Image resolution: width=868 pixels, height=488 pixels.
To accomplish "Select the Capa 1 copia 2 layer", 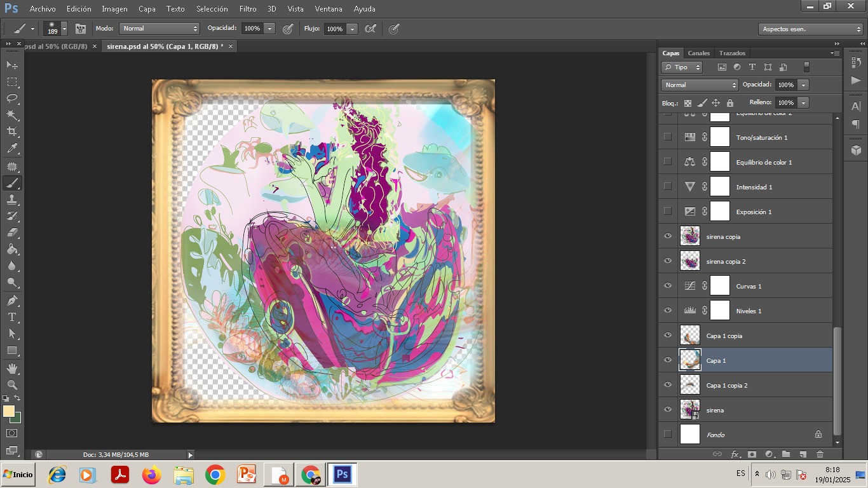I will [745, 385].
